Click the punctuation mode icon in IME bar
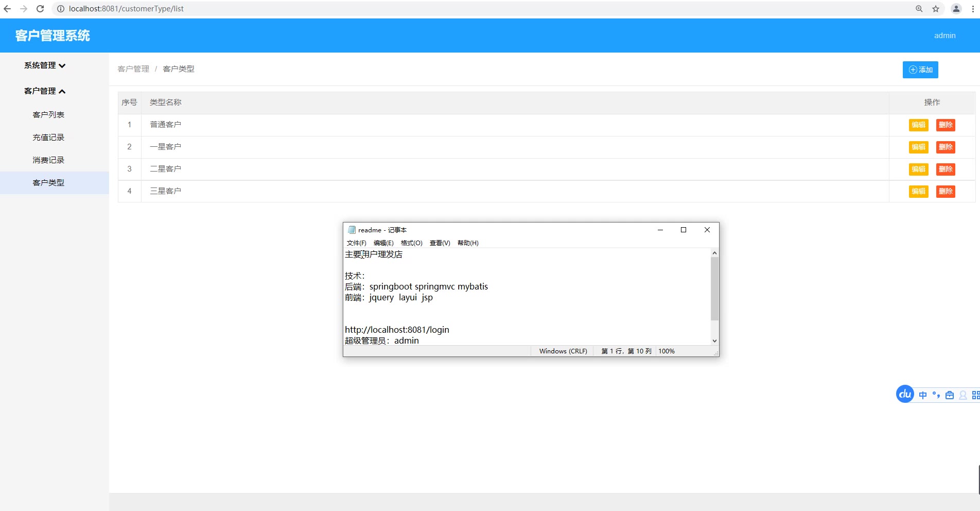The image size is (980, 511). pos(936,395)
